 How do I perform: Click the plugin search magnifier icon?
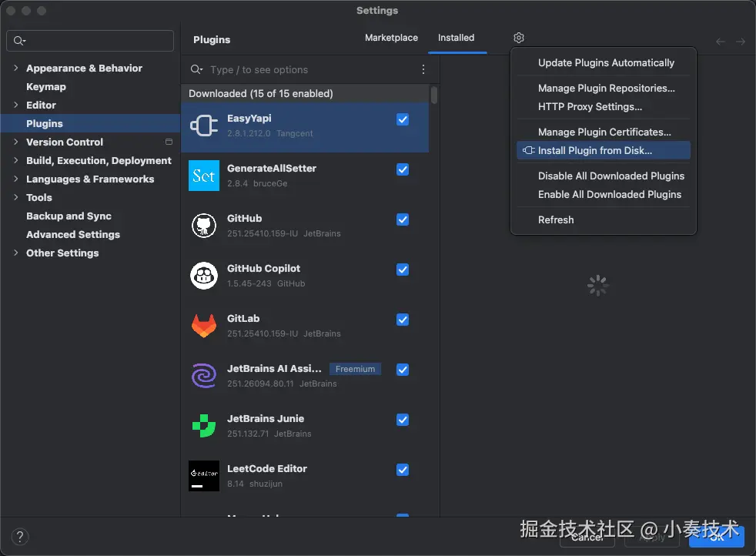[x=196, y=69]
